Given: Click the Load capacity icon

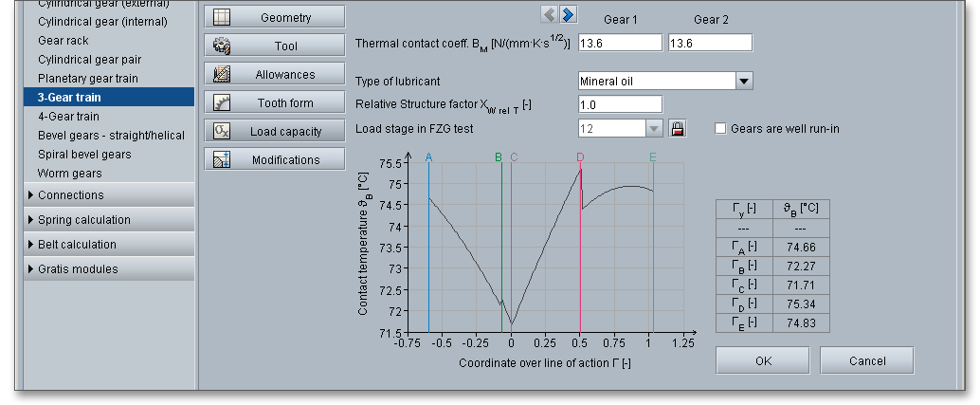Looking at the screenshot, I should click(222, 131).
